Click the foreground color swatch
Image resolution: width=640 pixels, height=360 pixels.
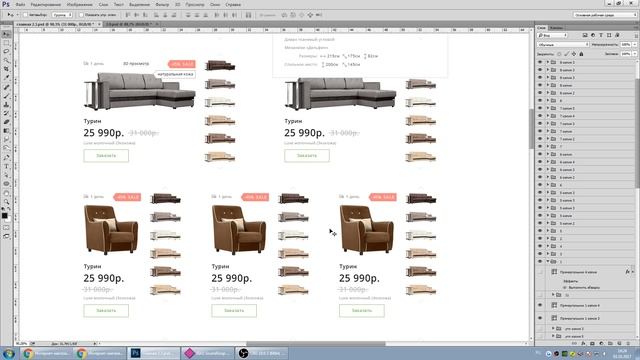[4, 216]
